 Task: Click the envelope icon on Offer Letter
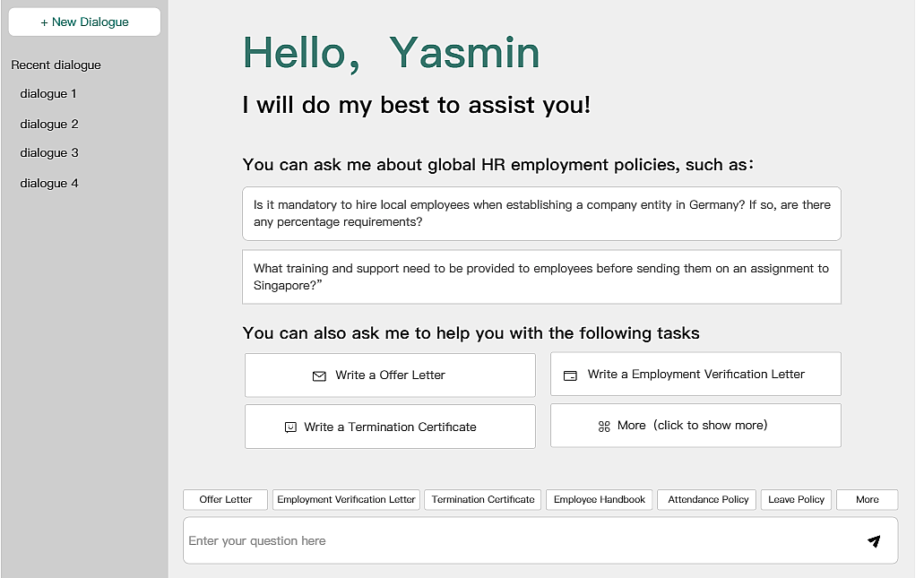(319, 376)
